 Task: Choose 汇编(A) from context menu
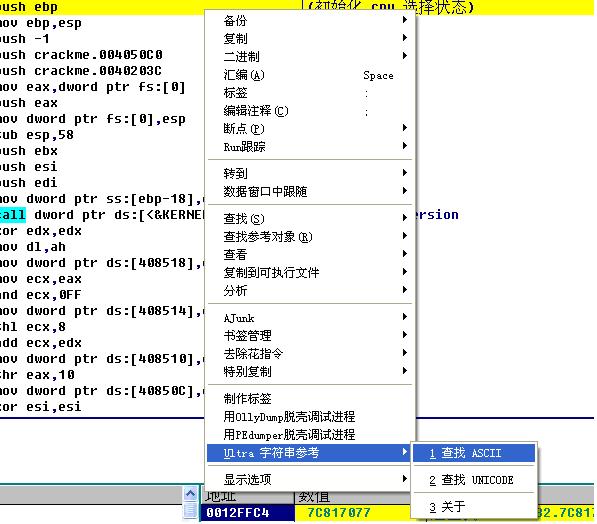(310, 75)
